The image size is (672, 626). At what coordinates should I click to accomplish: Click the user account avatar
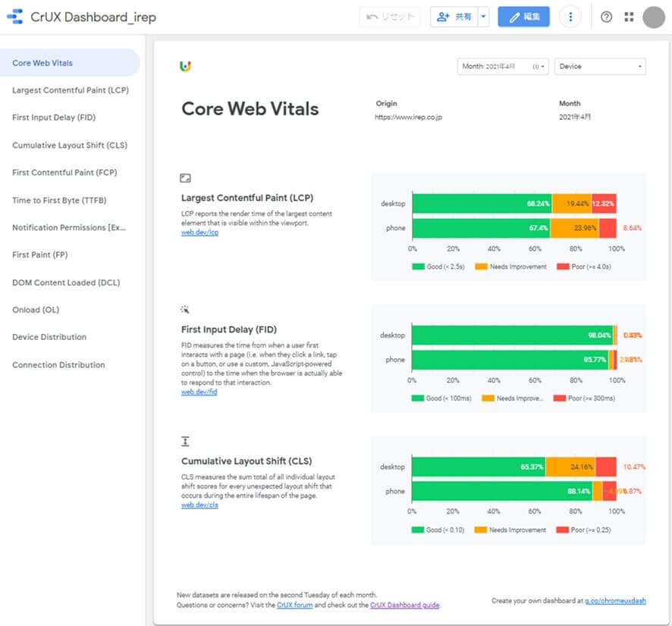[x=653, y=17]
